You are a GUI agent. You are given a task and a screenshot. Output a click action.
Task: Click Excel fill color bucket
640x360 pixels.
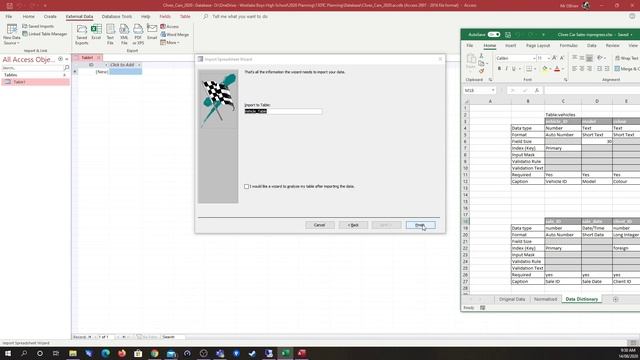point(544,69)
